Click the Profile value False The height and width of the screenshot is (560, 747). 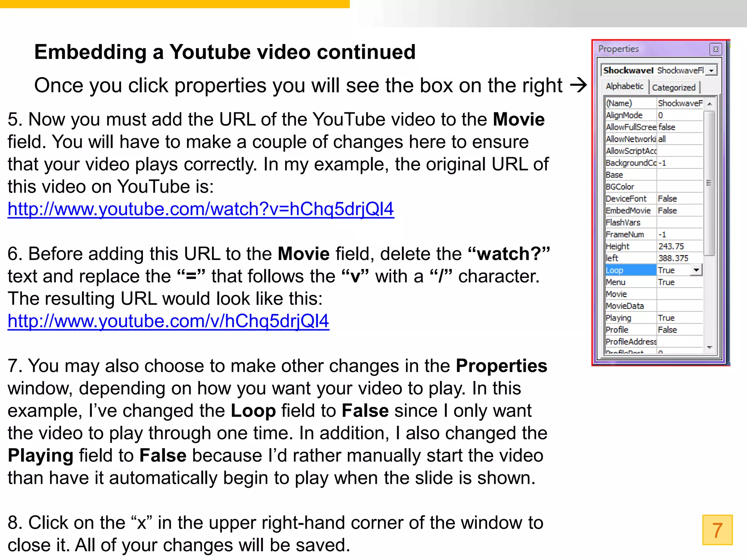click(x=680, y=330)
